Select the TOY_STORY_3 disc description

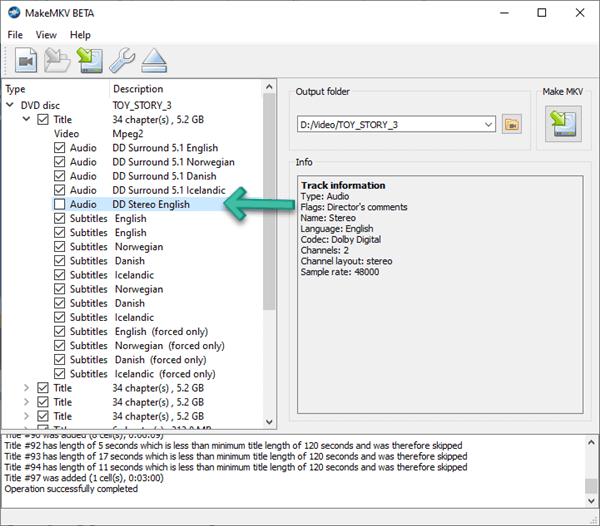(x=142, y=105)
